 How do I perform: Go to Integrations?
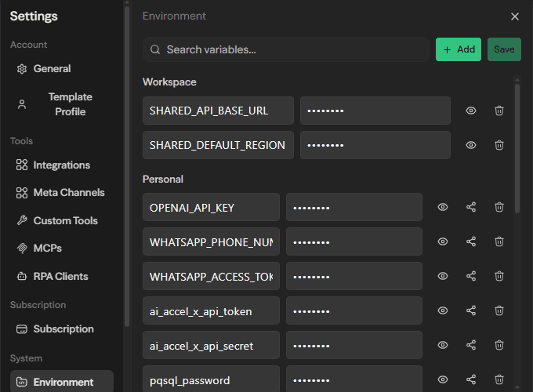(62, 165)
